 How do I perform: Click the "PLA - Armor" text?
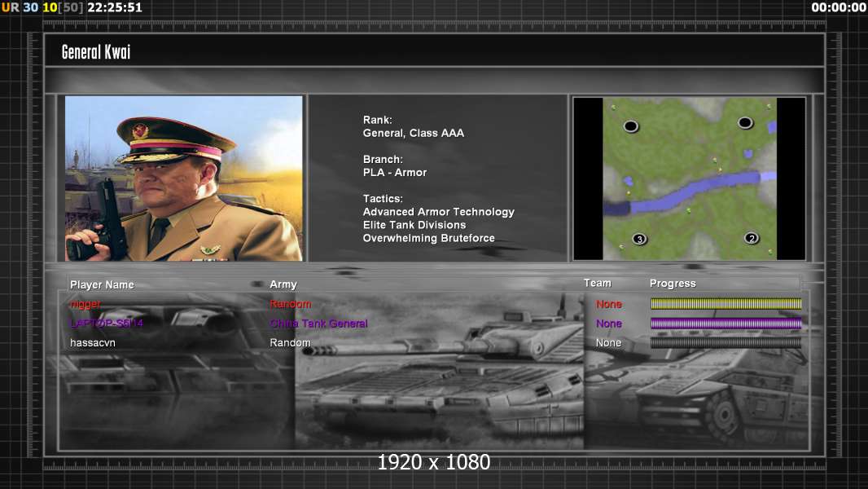point(395,172)
